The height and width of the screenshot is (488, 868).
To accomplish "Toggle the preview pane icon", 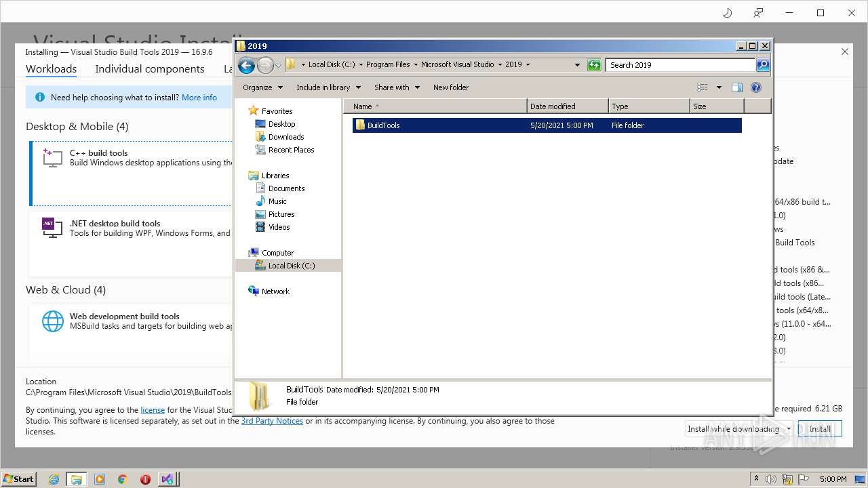I will coord(737,87).
